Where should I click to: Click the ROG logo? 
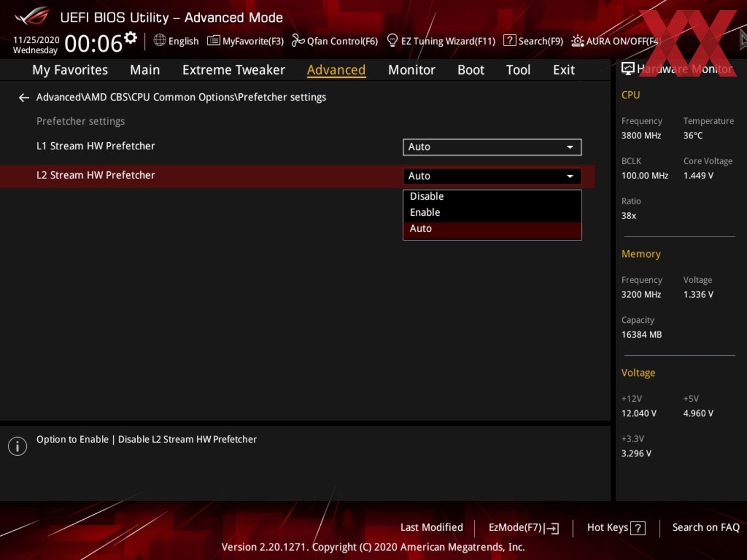coord(32,16)
